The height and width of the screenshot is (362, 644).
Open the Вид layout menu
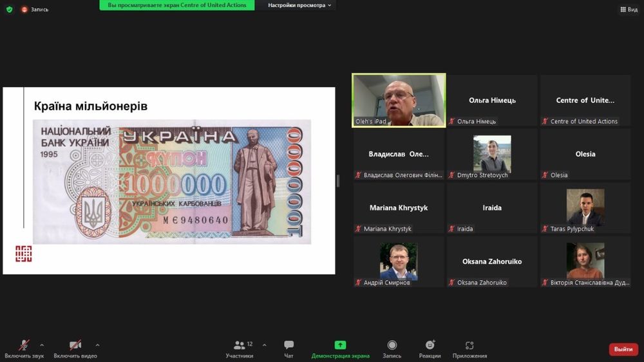[x=629, y=9]
